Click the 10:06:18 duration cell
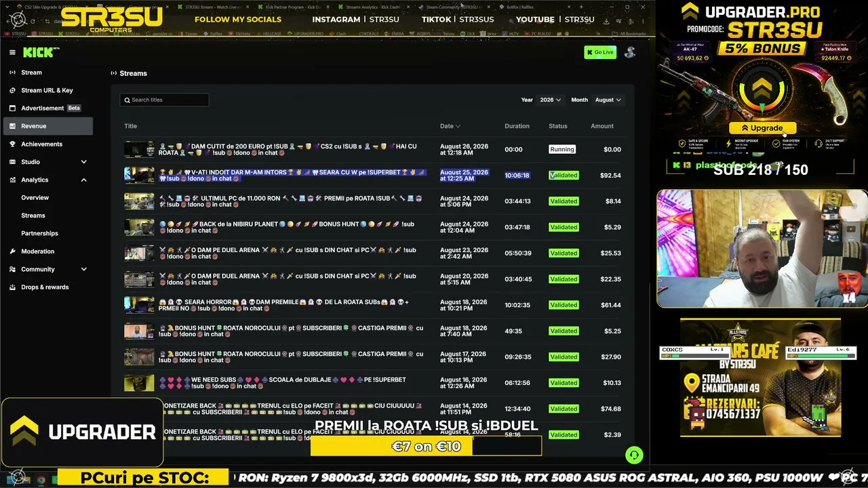Viewport: 868px width, 488px height. [517, 176]
